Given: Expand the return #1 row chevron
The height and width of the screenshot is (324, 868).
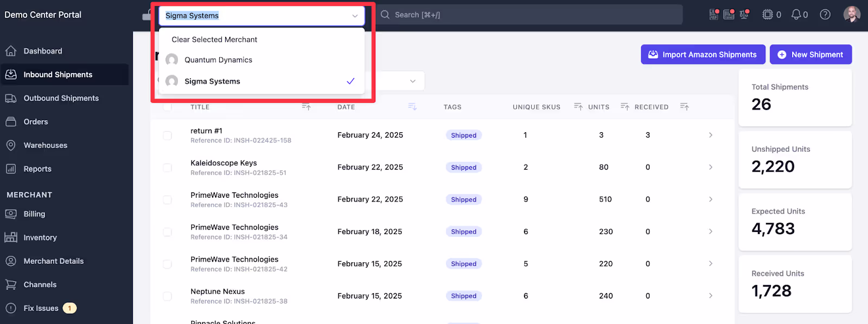Looking at the screenshot, I should (711, 135).
